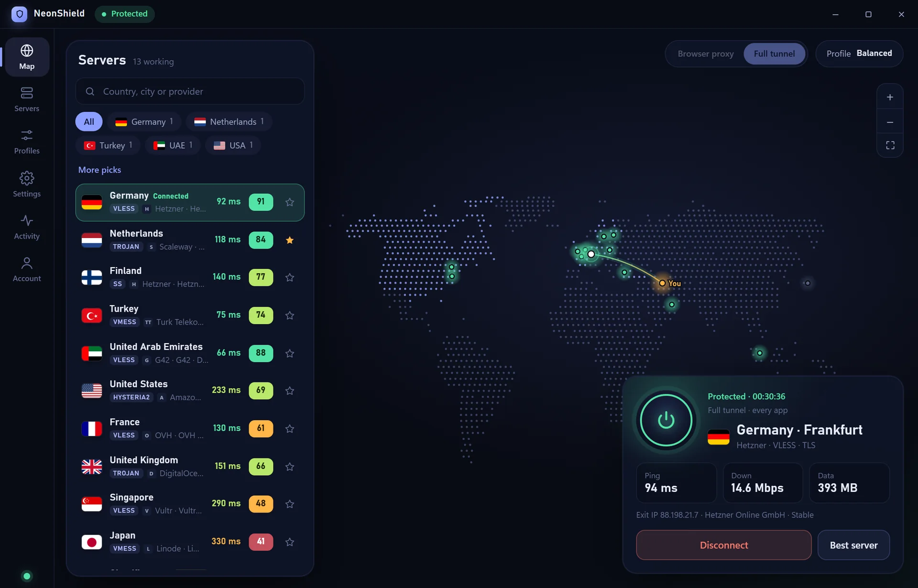The image size is (918, 588).
Task: Filter servers by Germany chip
Action: click(144, 121)
